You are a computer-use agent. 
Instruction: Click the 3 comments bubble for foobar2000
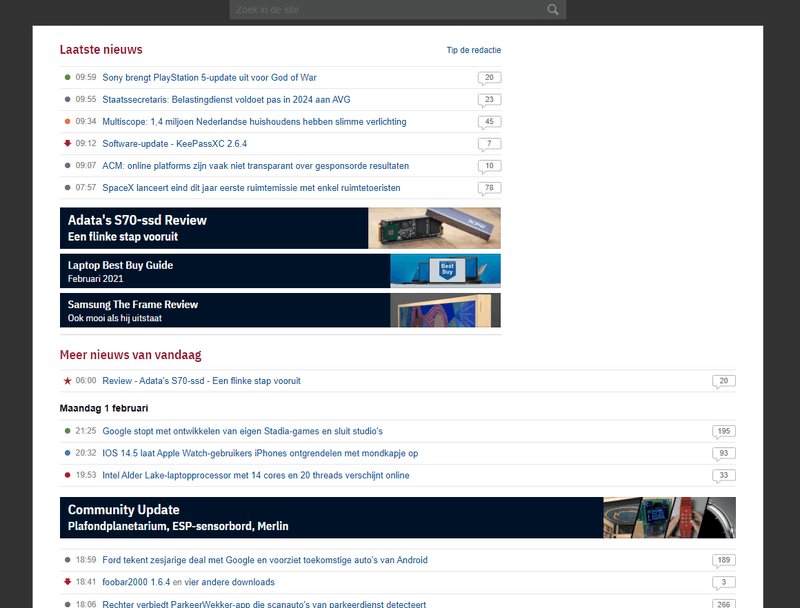tap(723, 582)
